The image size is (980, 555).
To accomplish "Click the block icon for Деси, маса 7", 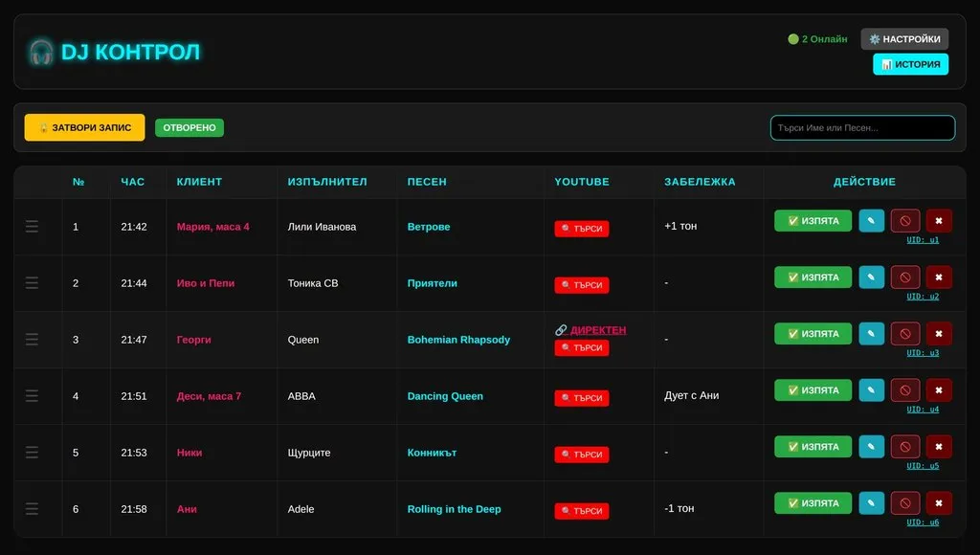I will 905,390.
